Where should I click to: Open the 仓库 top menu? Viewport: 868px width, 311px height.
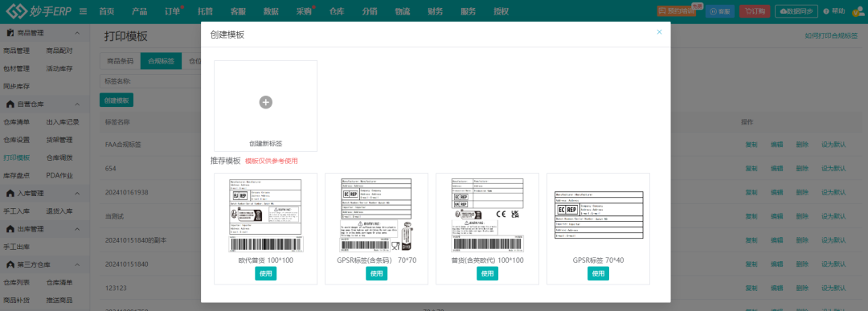337,11
